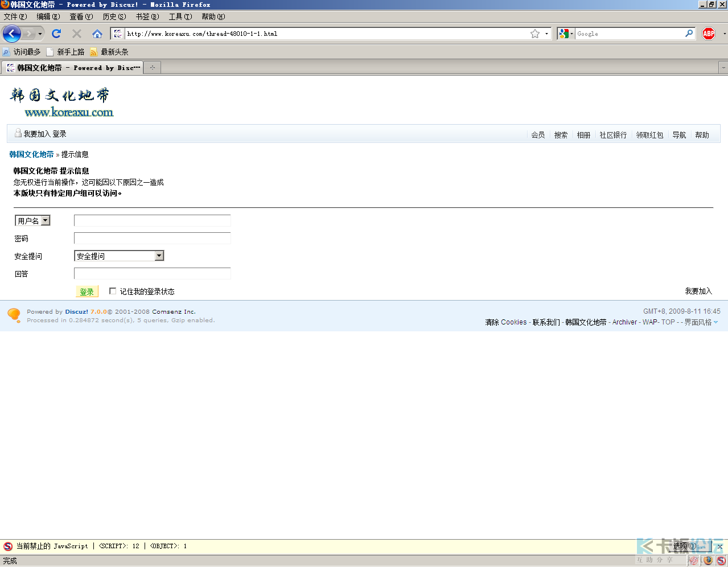This screenshot has height=567, width=728.
Task: Open the 社区银行 navigation link
Action: click(613, 135)
